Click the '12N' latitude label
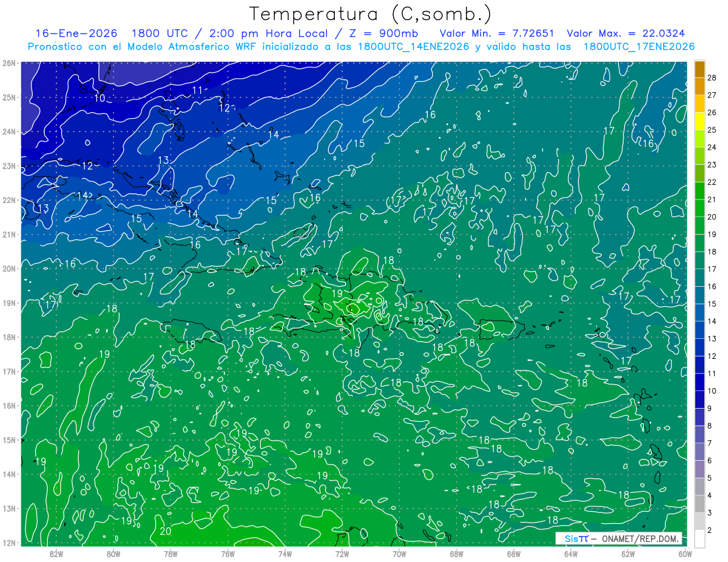 pyautogui.click(x=8, y=543)
